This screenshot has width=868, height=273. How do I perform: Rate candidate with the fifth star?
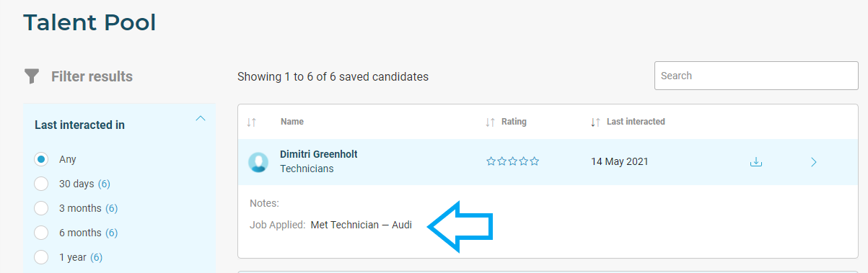pyautogui.click(x=535, y=161)
